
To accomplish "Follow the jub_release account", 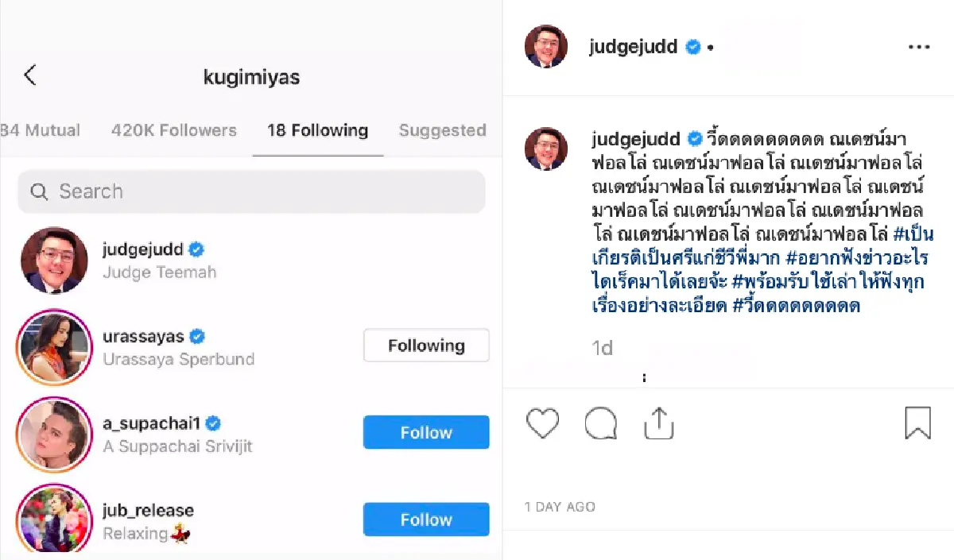I will (426, 519).
